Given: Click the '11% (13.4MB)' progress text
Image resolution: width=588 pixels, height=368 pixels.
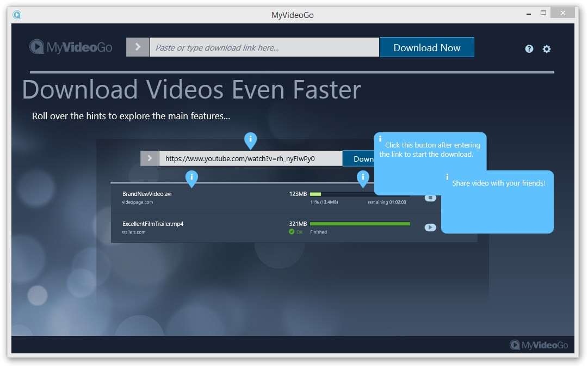Looking at the screenshot, I should coord(324,202).
